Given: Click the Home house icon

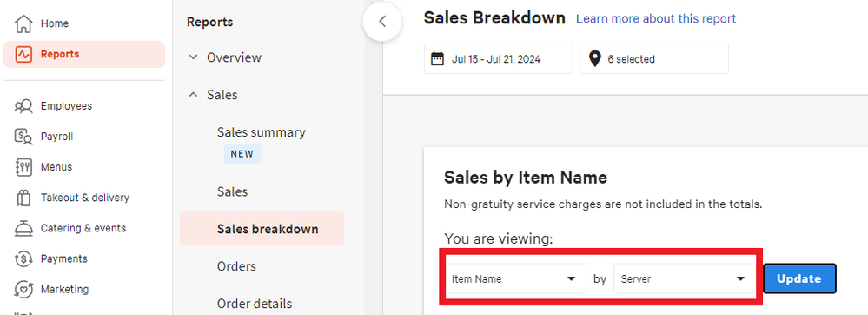Looking at the screenshot, I should click(23, 23).
